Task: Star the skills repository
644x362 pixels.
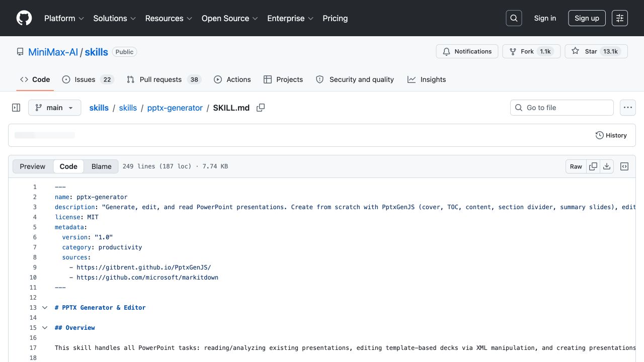Action: pos(596,51)
